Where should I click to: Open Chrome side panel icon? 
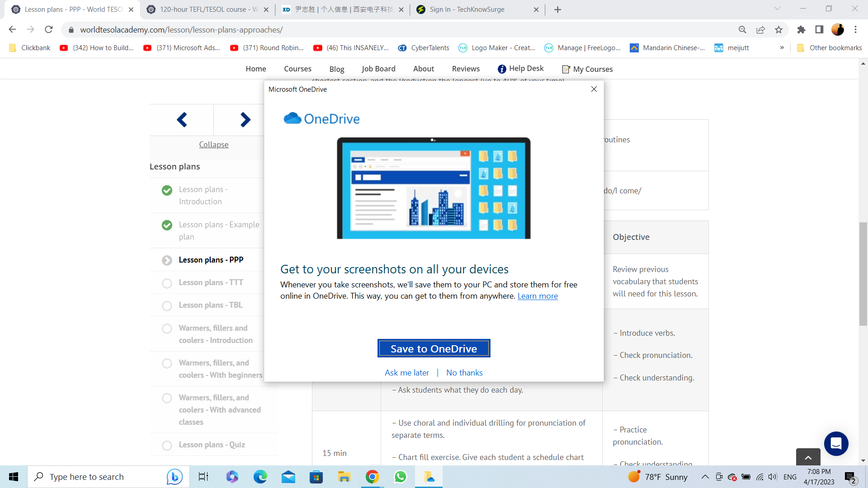click(819, 29)
